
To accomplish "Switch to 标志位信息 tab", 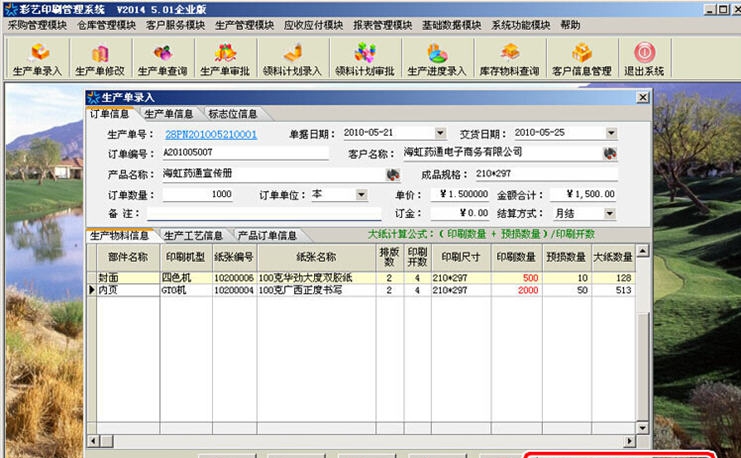I will (x=233, y=114).
